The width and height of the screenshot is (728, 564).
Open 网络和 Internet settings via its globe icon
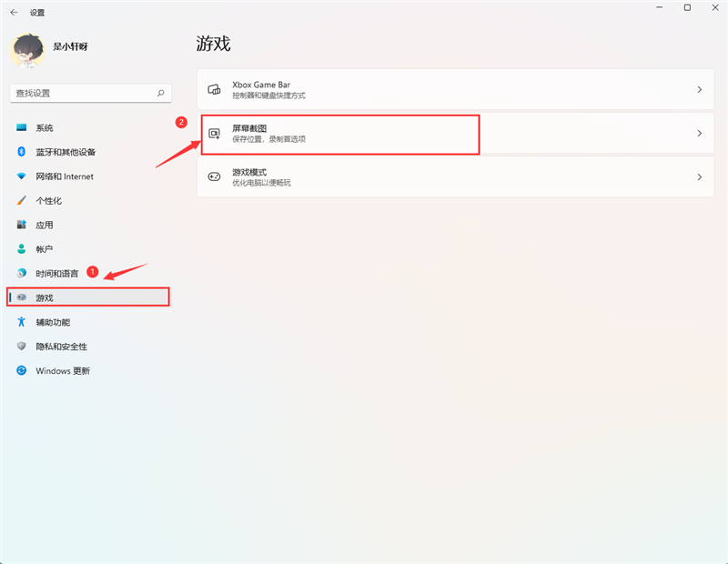point(22,176)
